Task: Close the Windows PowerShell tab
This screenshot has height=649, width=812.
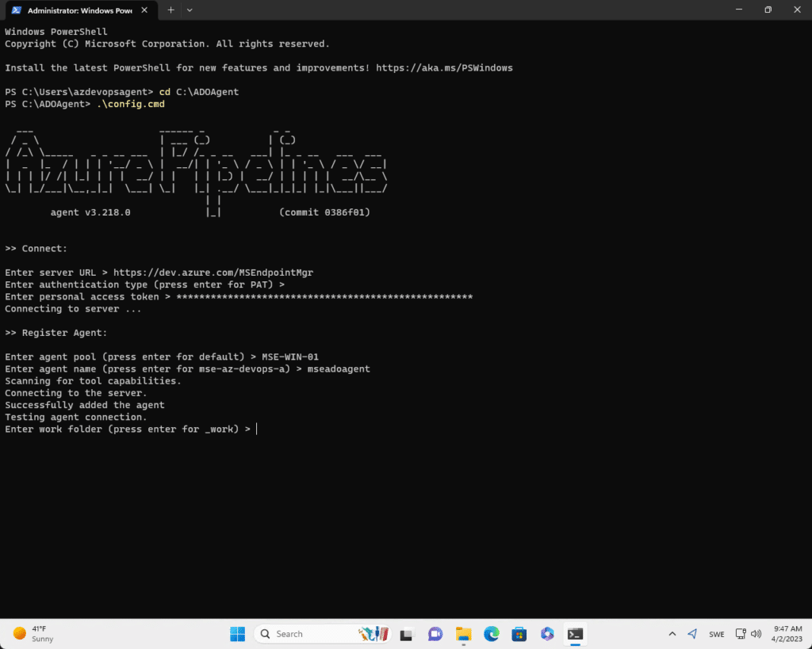Action: pyautogui.click(x=144, y=10)
